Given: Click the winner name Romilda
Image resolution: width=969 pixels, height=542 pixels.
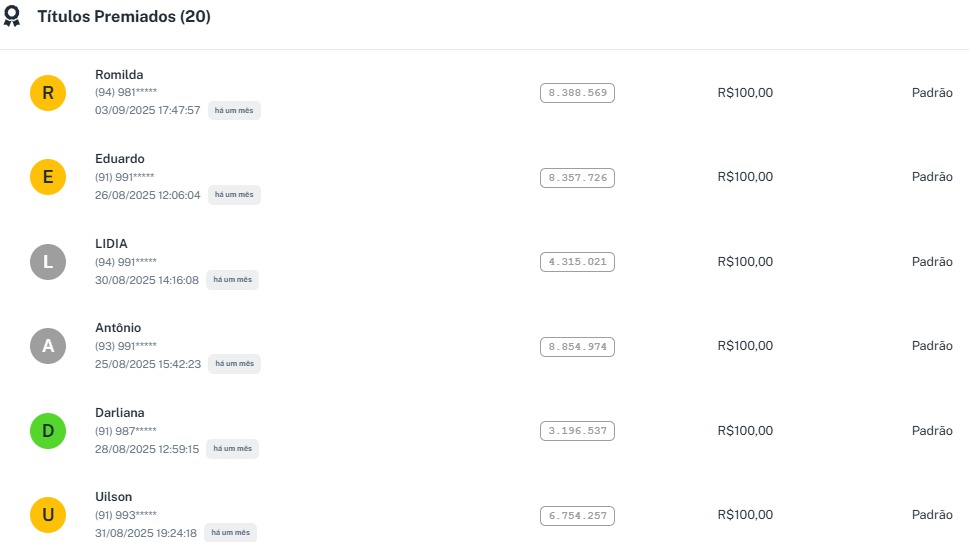Looking at the screenshot, I should pyautogui.click(x=119, y=75).
